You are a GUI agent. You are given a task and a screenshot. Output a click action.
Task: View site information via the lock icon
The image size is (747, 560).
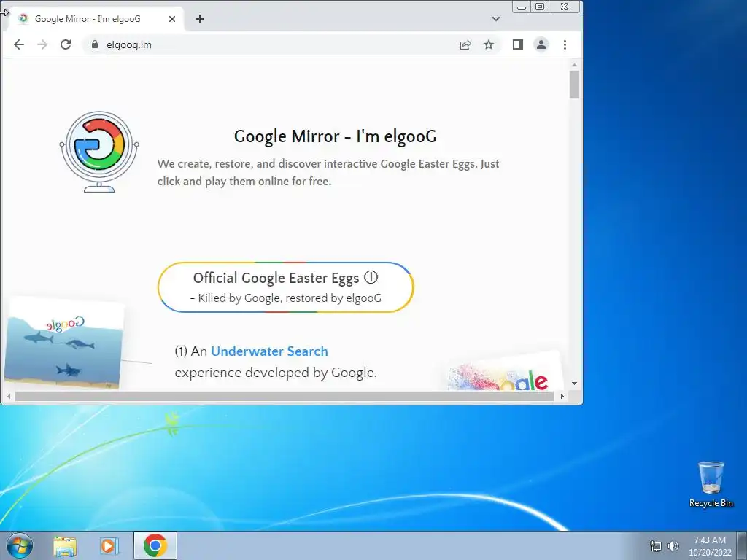[95, 44]
